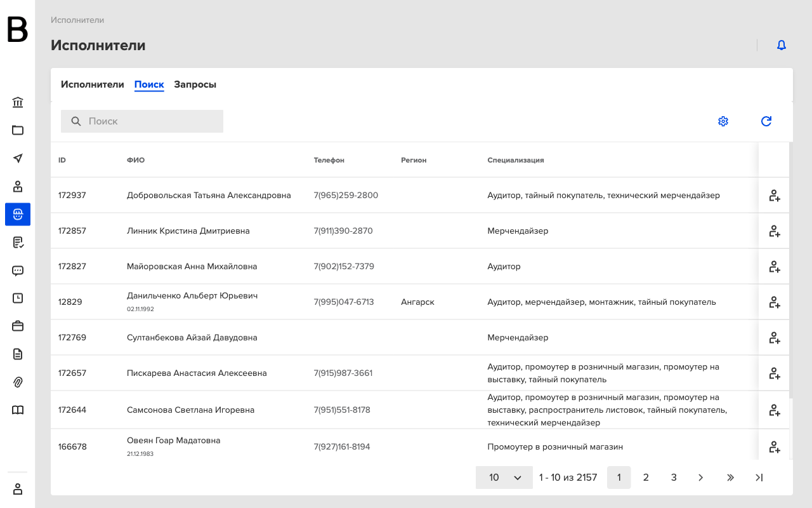The width and height of the screenshot is (812, 508).
Task: Go to page 2
Action: click(646, 478)
